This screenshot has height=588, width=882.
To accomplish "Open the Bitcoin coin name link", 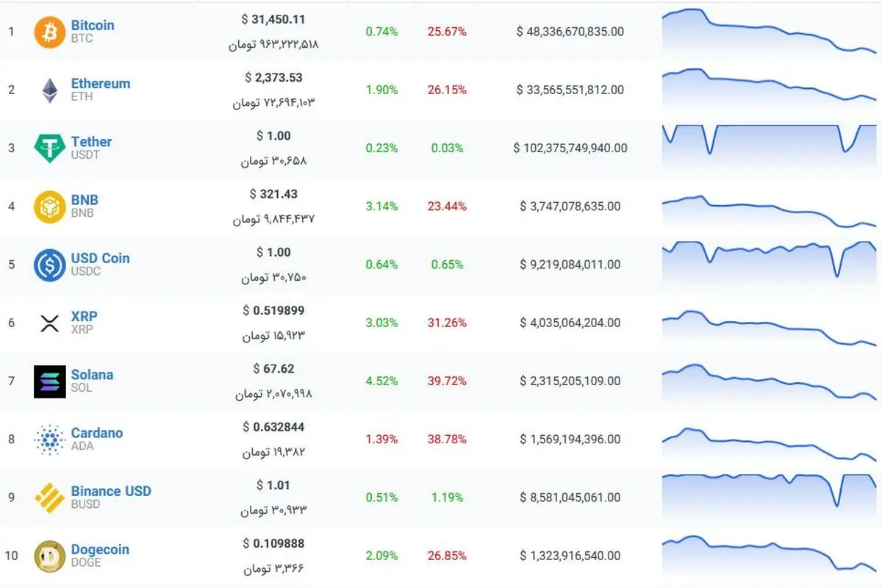I will click(93, 25).
